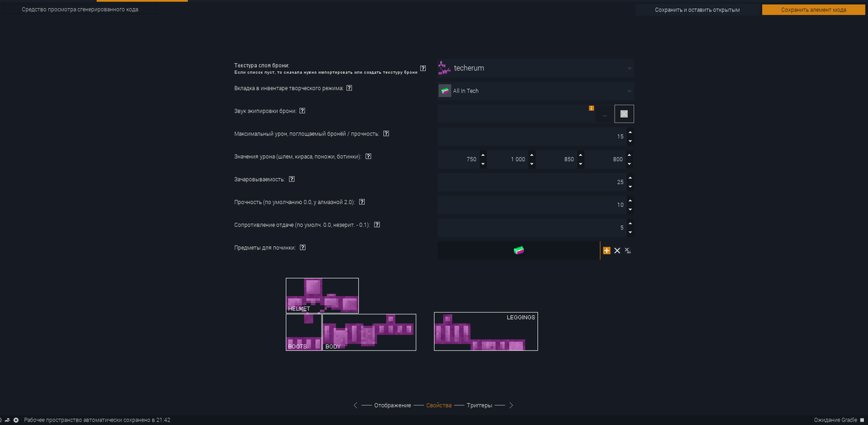Stop Gradle task square icon
Screen dimensions: 868x425
[x=863, y=420]
